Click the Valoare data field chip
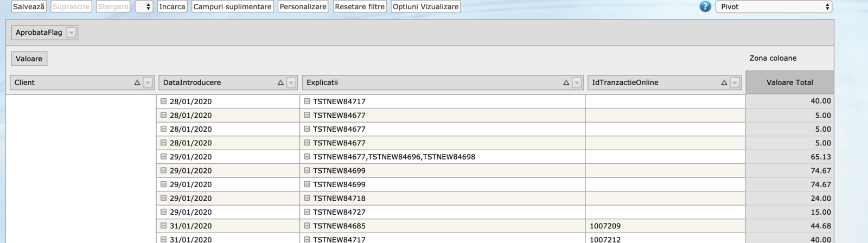 click(x=29, y=59)
